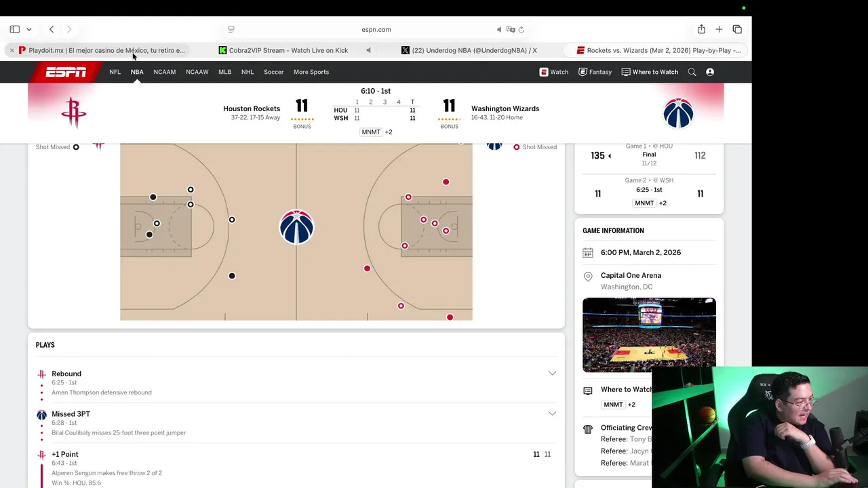
Task: Click the Watch button in the ESPN header
Action: [553, 72]
